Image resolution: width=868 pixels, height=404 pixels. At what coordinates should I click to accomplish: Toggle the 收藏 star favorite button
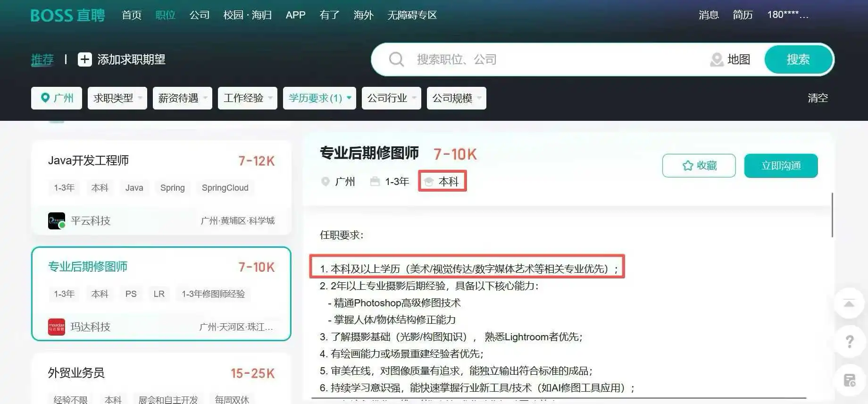click(x=699, y=166)
